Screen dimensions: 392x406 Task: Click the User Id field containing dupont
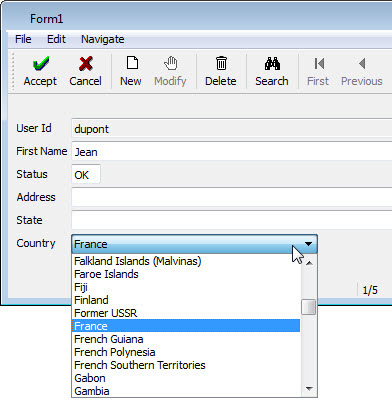tap(232, 128)
